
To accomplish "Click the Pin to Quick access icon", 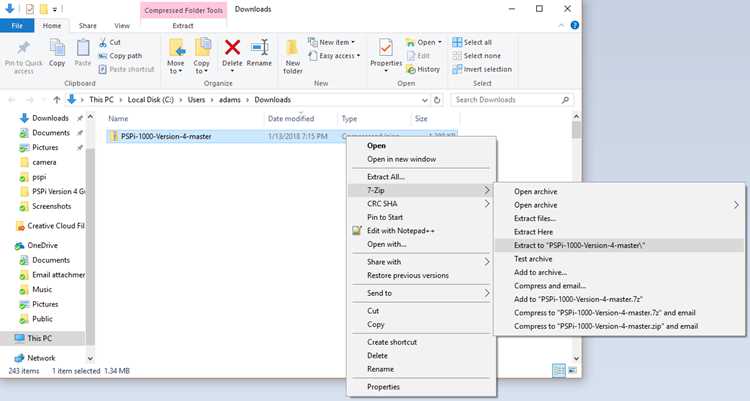I will [23, 48].
